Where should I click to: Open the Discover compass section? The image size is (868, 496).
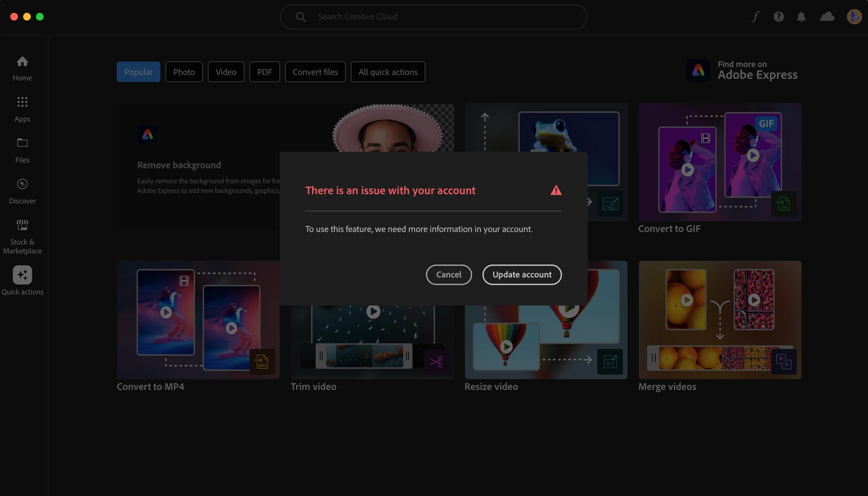click(22, 191)
